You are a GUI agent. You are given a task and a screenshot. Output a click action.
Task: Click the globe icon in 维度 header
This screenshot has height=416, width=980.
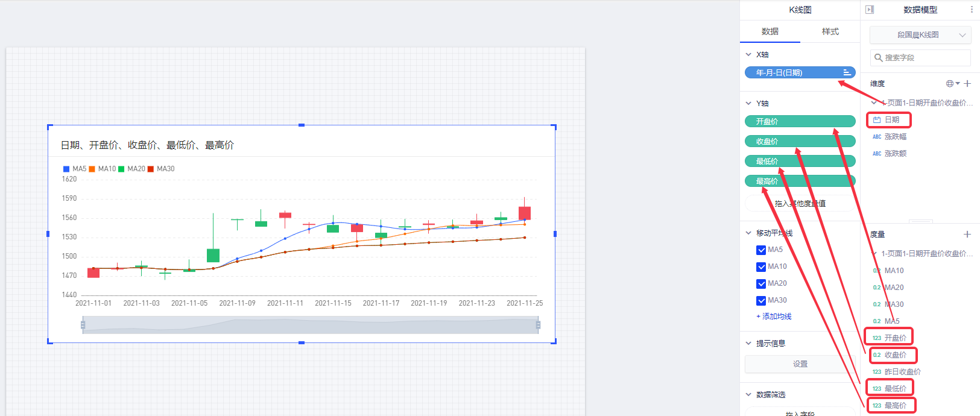[x=950, y=84]
